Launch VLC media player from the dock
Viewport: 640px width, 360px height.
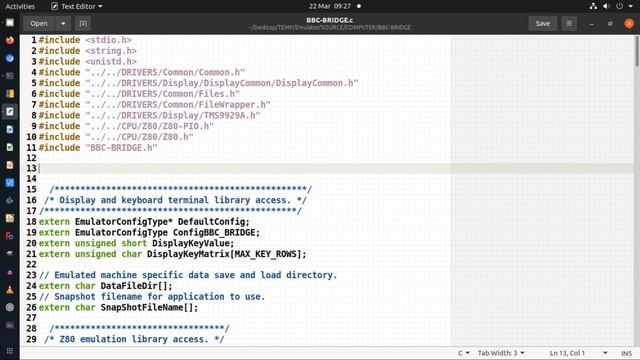[x=10, y=290]
